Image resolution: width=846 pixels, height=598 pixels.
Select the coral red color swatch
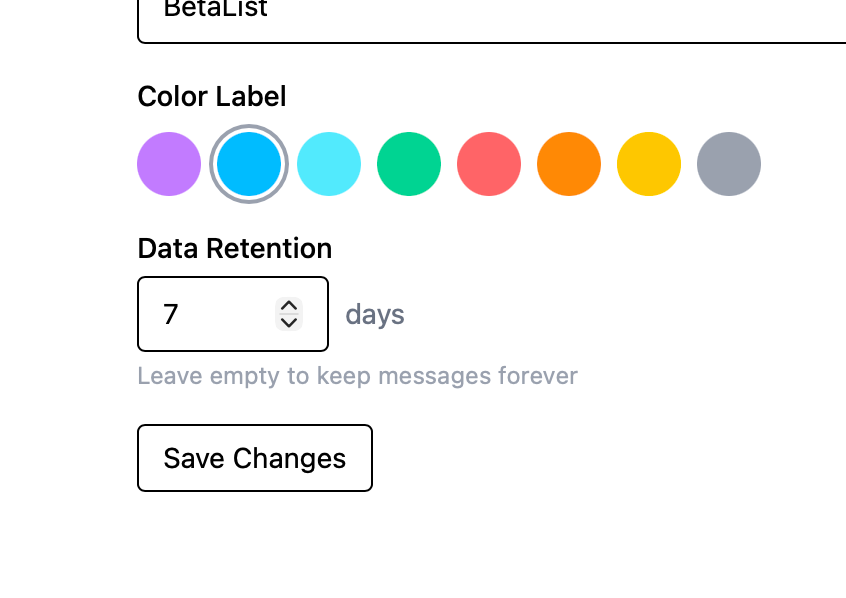point(489,164)
